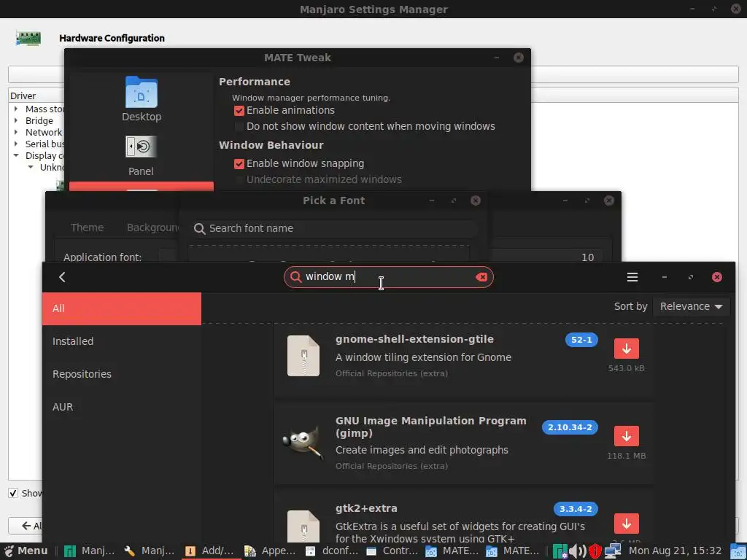Expand the Serial bus tree node
747x560 pixels.
pos(16,144)
